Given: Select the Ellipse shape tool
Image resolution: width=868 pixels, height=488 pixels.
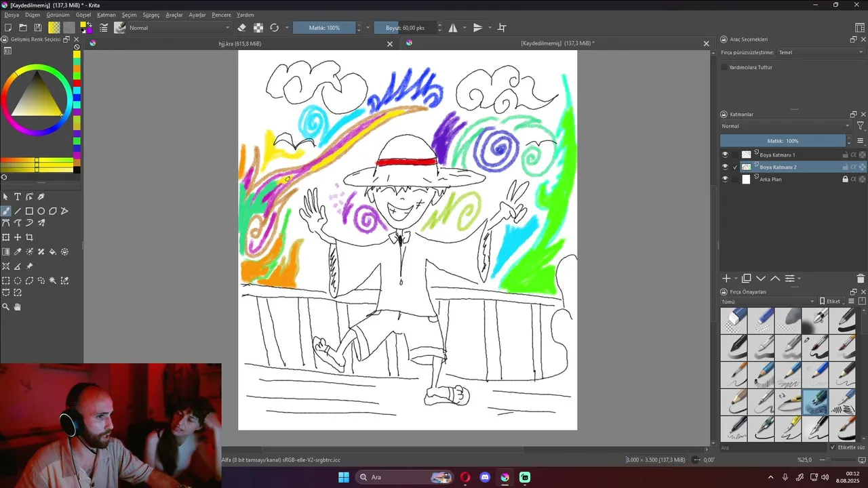Looking at the screenshot, I should coord(41,211).
